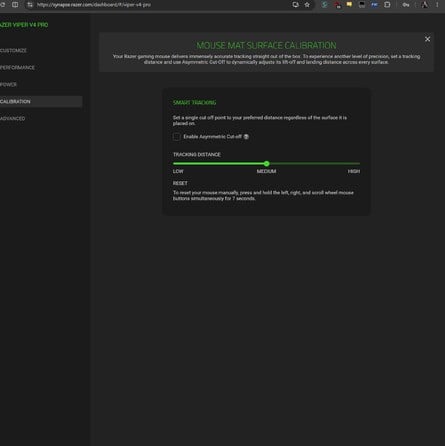Open the teal swirl browser extension
The image size is (445, 446).
point(324,5)
